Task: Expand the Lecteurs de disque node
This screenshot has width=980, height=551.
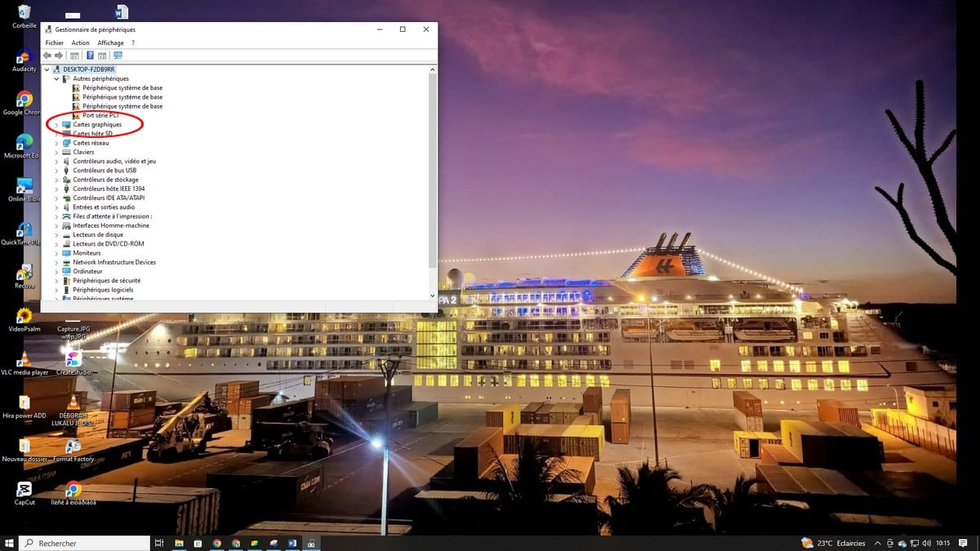Action: point(56,235)
